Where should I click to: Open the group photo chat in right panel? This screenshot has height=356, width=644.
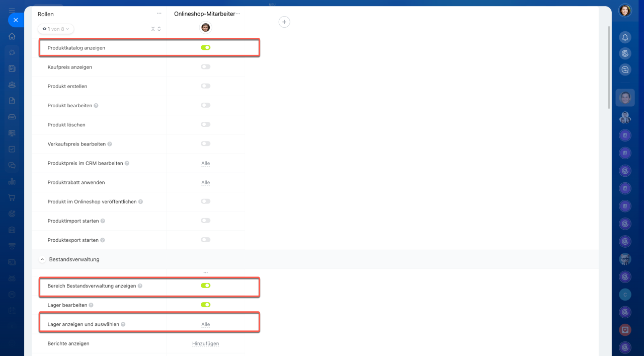click(625, 117)
